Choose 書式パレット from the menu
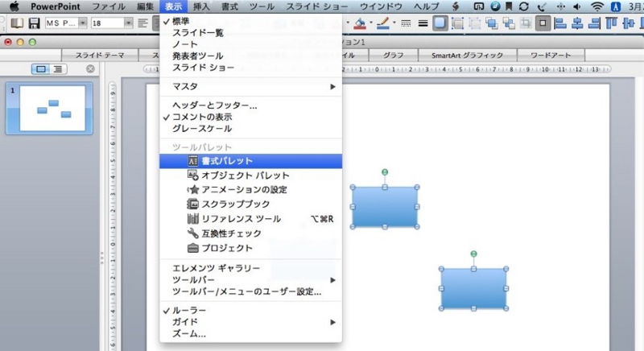 [250, 161]
